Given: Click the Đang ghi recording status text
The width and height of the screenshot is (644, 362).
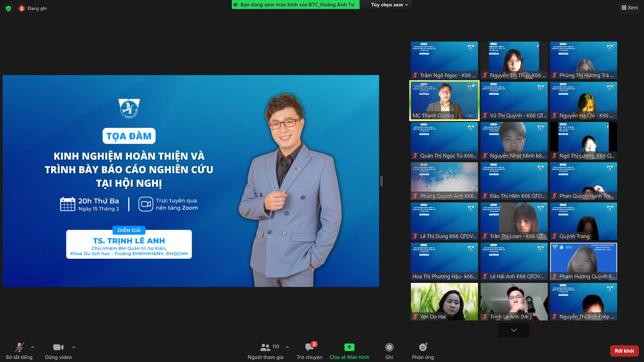Looking at the screenshot, I should [37, 8].
